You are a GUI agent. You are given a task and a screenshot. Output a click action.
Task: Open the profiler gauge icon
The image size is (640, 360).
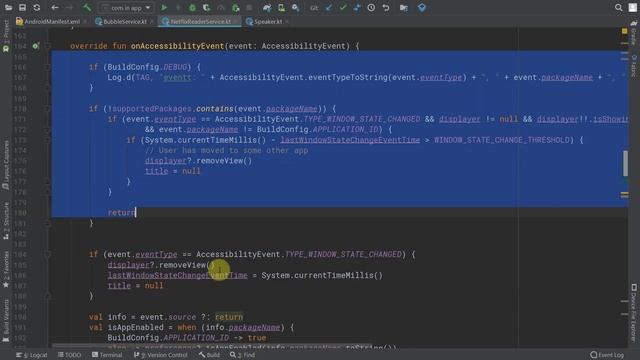tap(221, 8)
